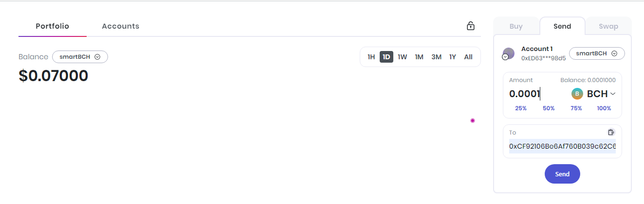
Task: Open the smartBCH network dropdown in Send panel
Action: tap(597, 53)
